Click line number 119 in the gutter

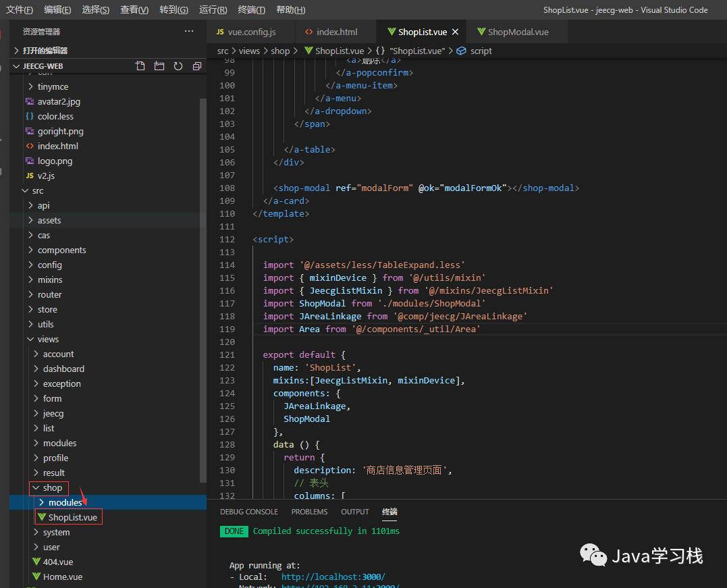click(x=227, y=329)
